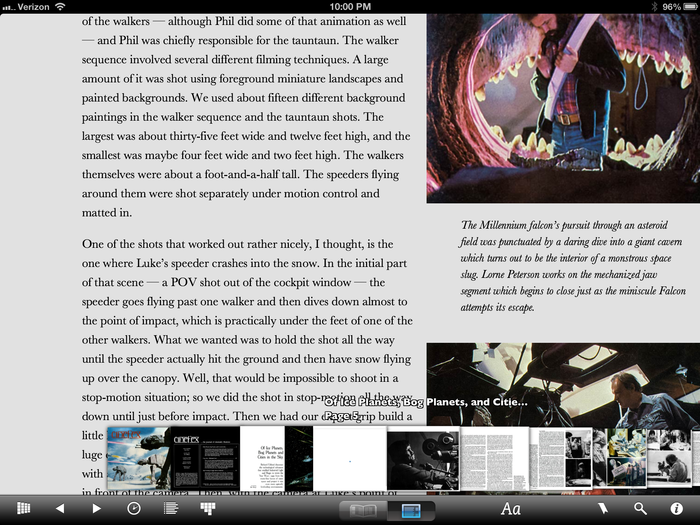Tap the Verizon carrier signal in status bar
Viewport: 700px width, 525px height.
pos(25,7)
